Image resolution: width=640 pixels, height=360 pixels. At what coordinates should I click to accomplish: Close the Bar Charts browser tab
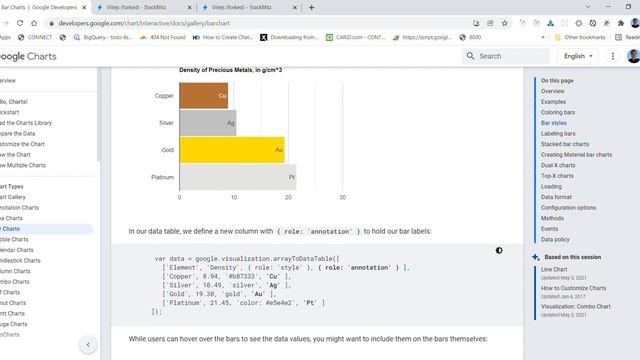pyautogui.click(x=84, y=7)
